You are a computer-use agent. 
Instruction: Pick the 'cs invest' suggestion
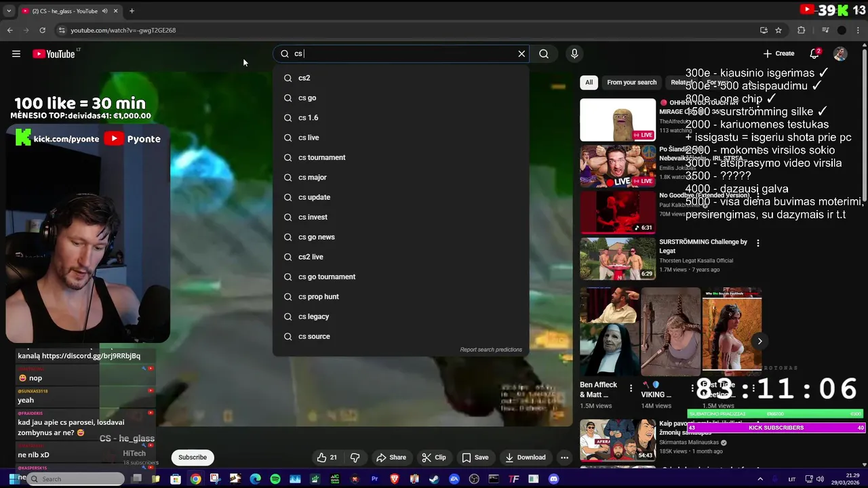tap(401, 217)
